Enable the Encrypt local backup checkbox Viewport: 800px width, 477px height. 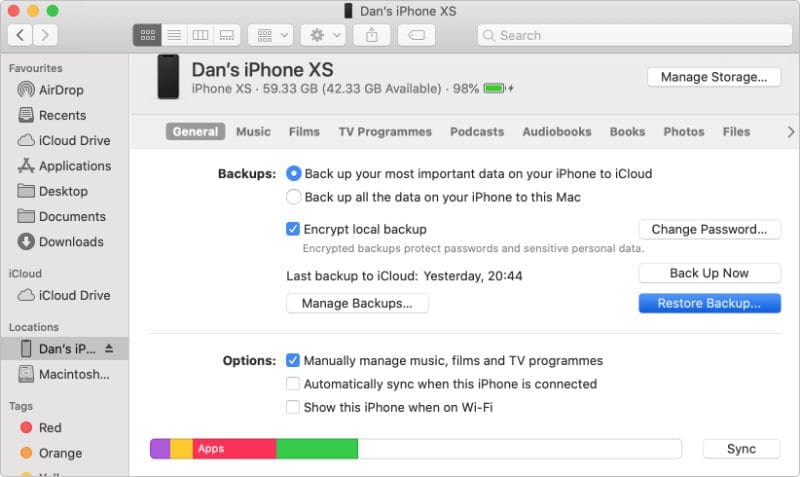[293, 229]
